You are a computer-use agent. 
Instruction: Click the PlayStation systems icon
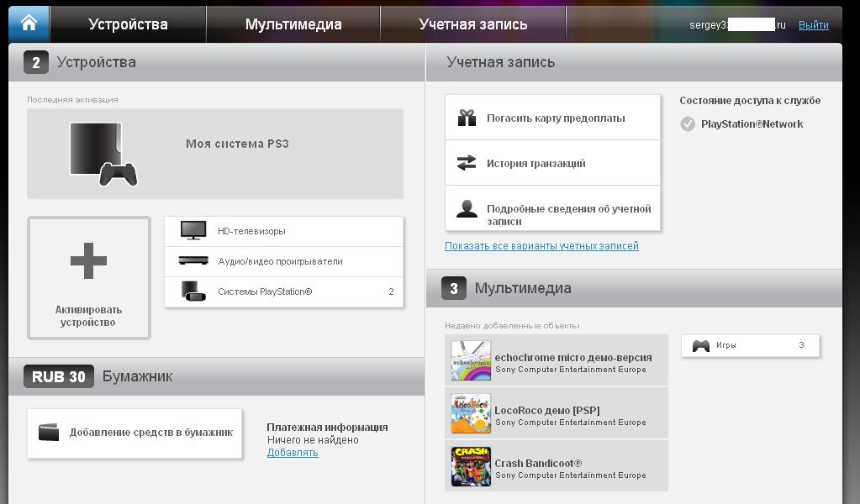[193, 291]
